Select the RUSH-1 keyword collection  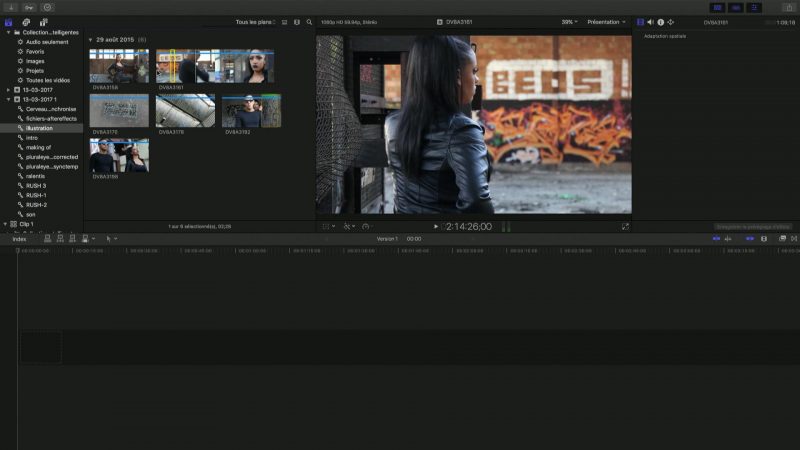pos(36,195)
